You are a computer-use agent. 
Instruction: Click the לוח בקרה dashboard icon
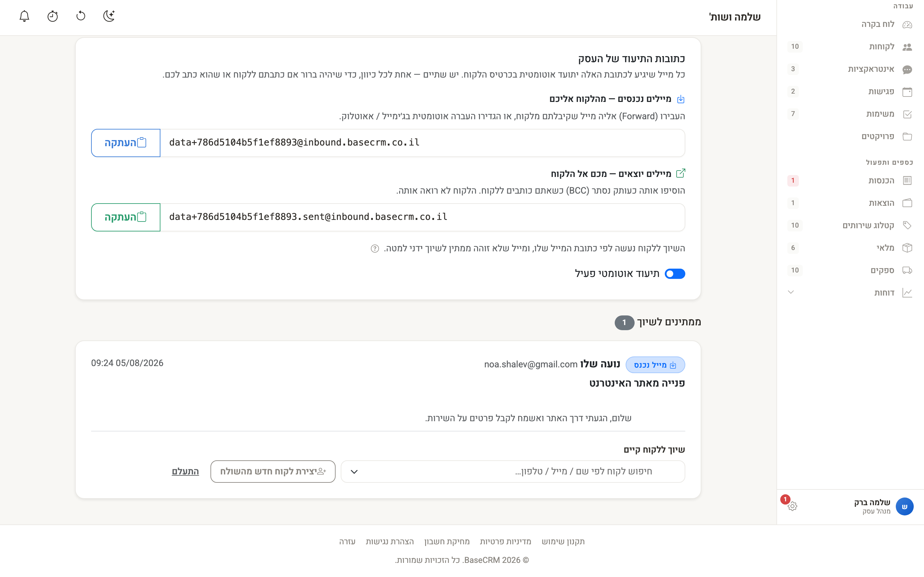[x=907, y=25]
